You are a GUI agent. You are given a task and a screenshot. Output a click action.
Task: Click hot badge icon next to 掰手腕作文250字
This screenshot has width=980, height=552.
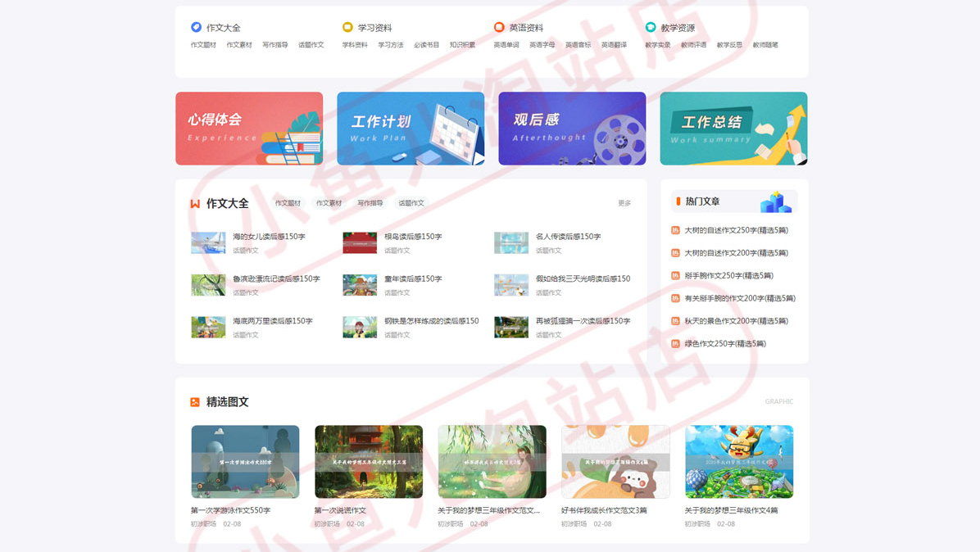pyautogui.click(x=675, y=275)
